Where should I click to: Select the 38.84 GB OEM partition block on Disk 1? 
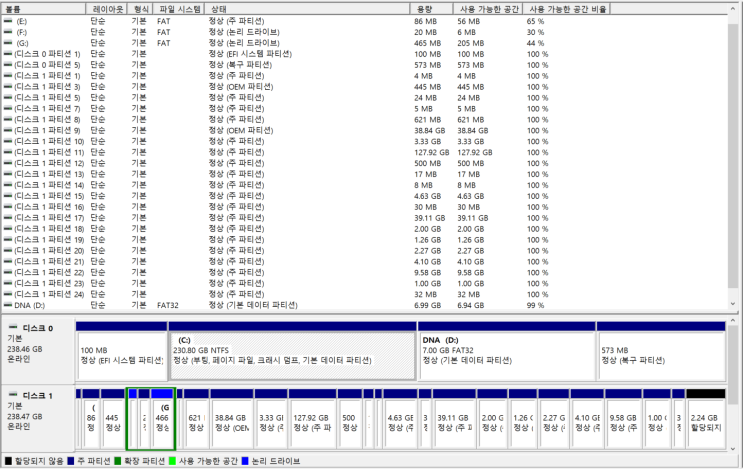pos(232,418)
